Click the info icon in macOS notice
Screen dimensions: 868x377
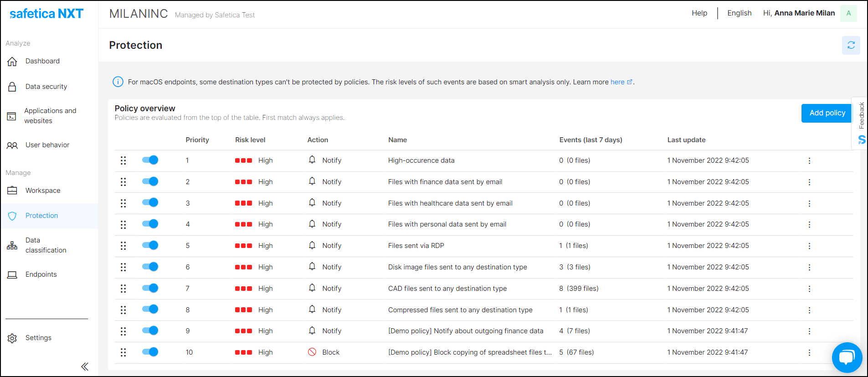pos(118,82)
